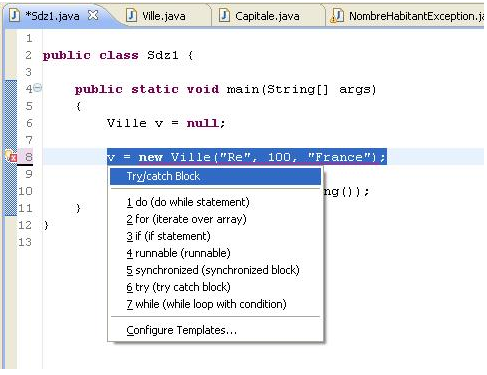Click line number 1 in the gutter
Screen dimensions: 487x375
pyautogui.click(x=29, y=38)
